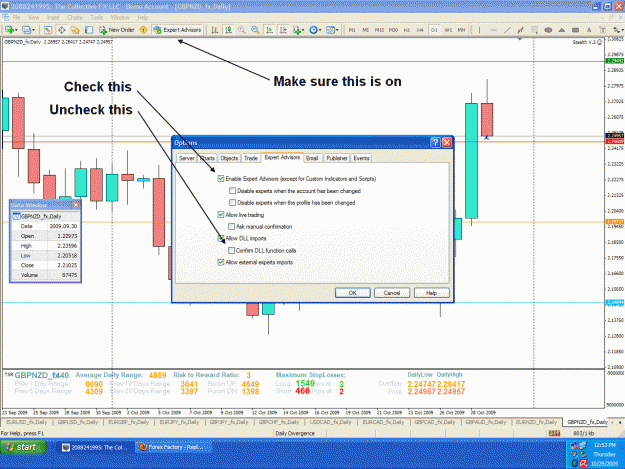This screenshot has width=625, height=469.
Task: Open MetaEditor with the yellow diamond icon
Action: (x=143, y=30)
